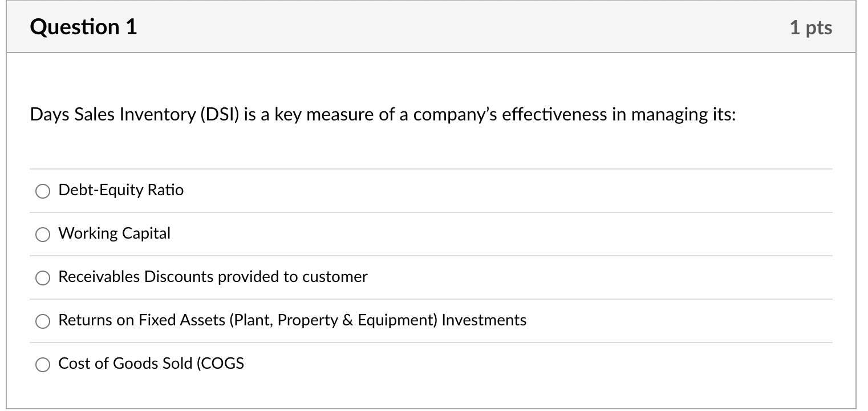868x411 pixels.
Task: Click the Cost of Goods Sold label
Action: [x=151, y=364]
